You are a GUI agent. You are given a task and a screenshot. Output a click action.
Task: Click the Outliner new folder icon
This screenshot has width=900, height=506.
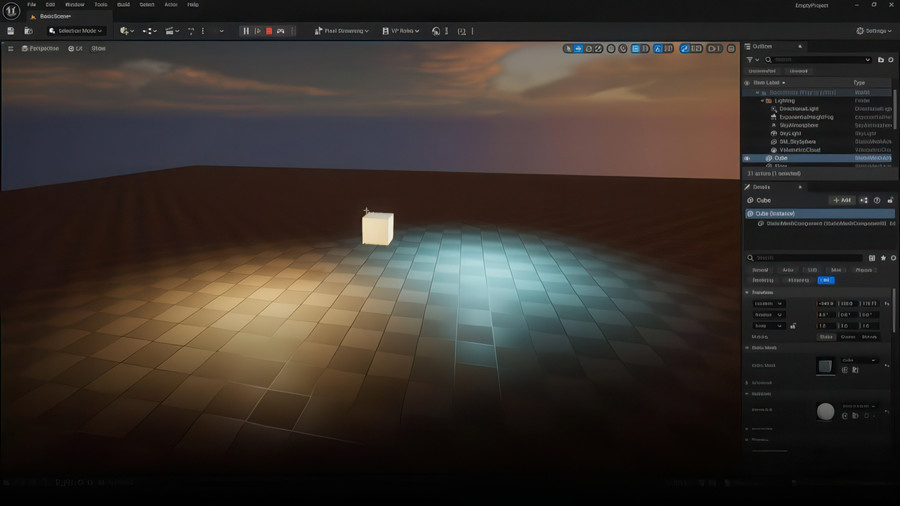point(881,60)
